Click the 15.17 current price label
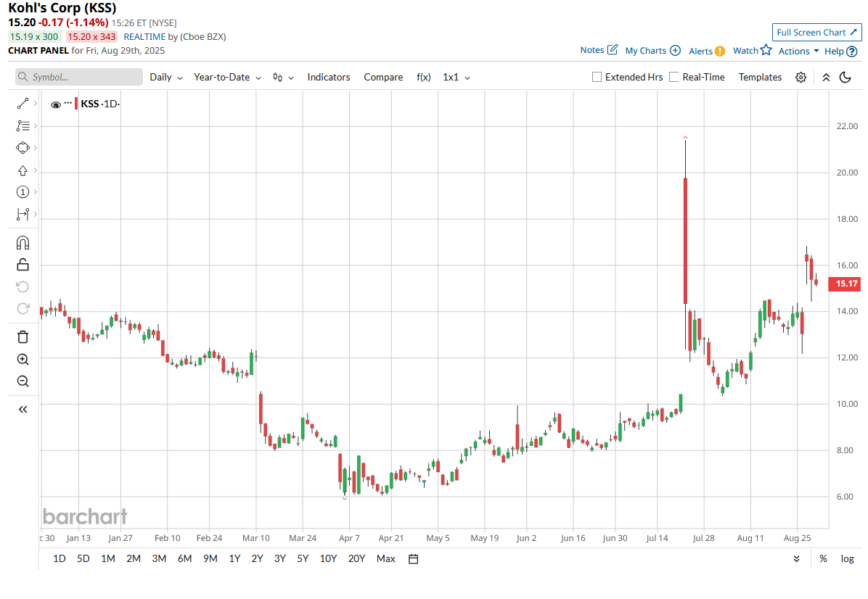Viewport: 868px width, 599px height. [x=846, y=284]
